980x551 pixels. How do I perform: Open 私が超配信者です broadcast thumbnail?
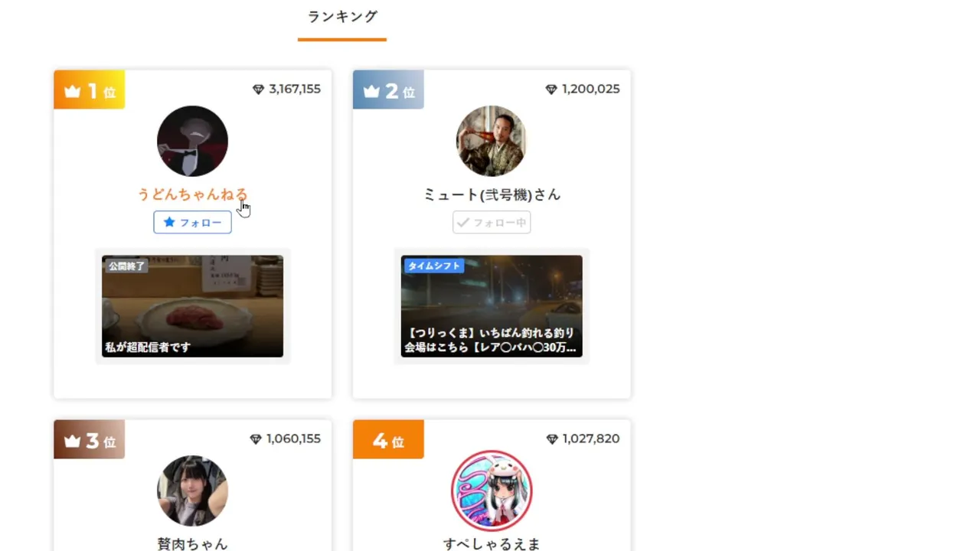tap(192, 306)
